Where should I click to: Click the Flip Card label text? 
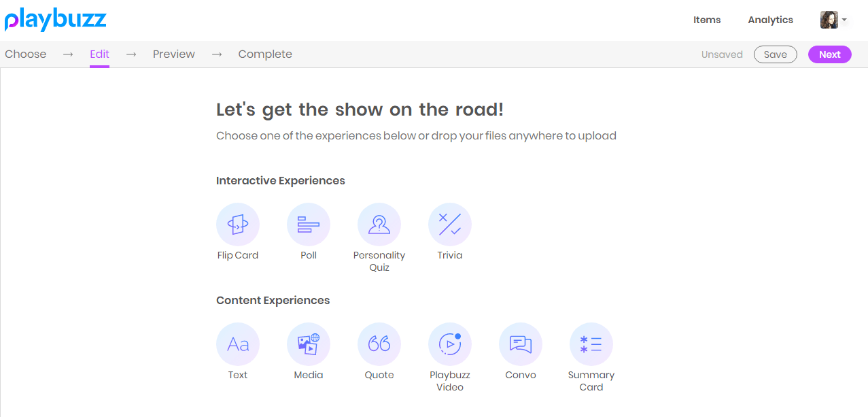238,256
